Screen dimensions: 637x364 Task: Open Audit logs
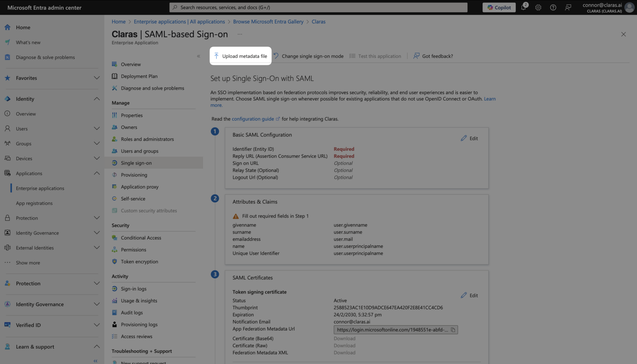(x=132, y=313)
